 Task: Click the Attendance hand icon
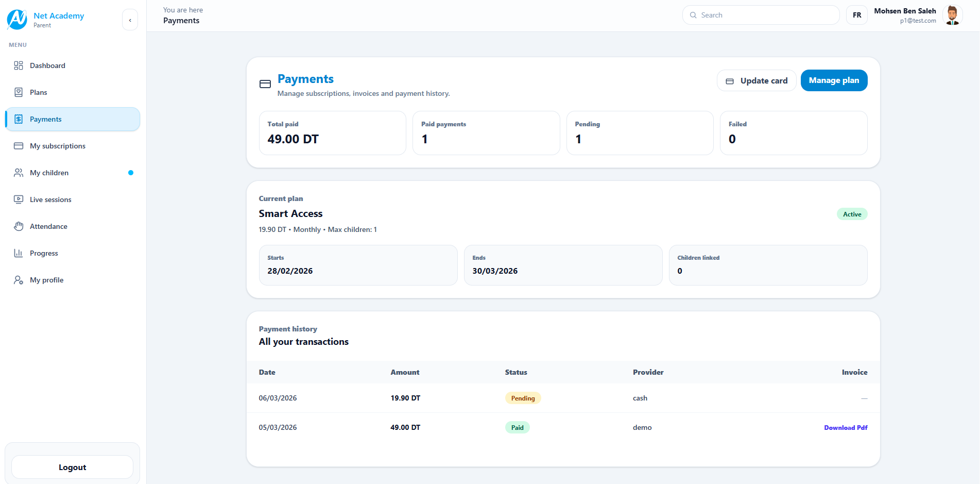(x=19, y=226)
